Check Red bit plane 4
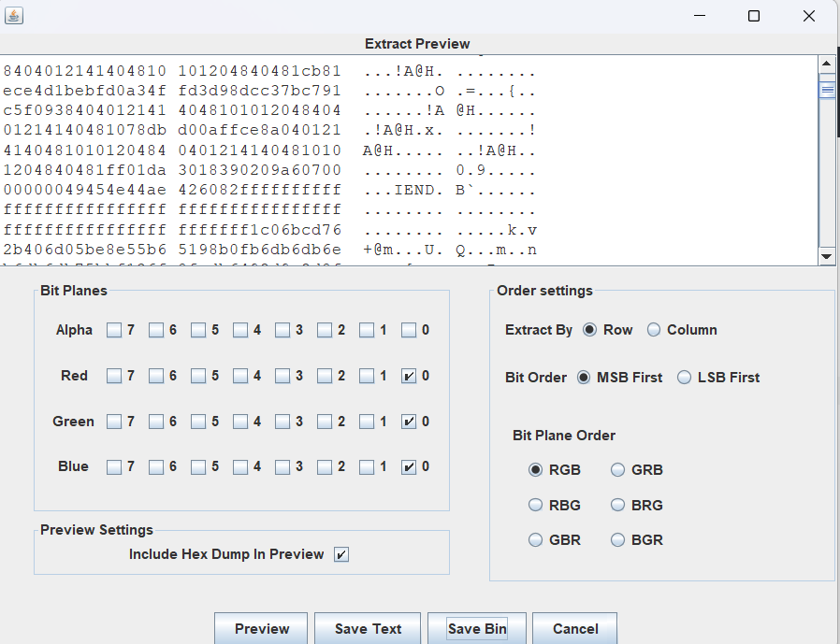This screenshot has height=644, width=840. [x=240, y=376]
